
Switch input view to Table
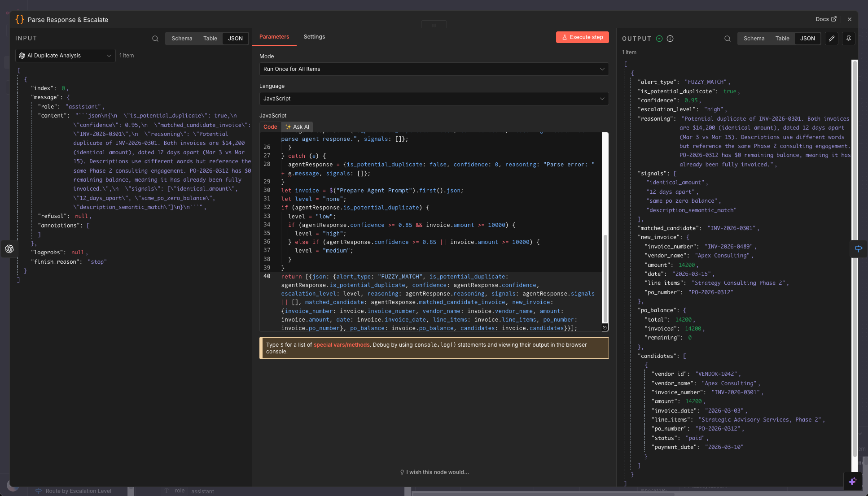[210, 39]
